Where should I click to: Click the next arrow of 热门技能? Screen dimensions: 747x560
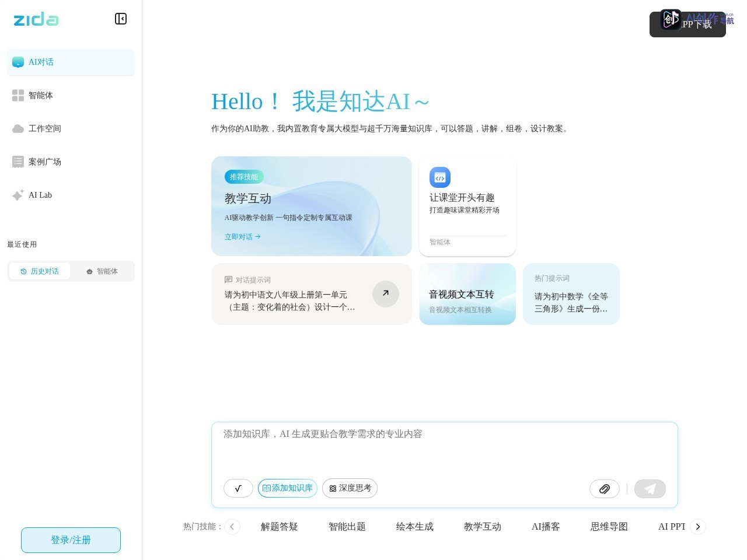[x=698, y=527]
